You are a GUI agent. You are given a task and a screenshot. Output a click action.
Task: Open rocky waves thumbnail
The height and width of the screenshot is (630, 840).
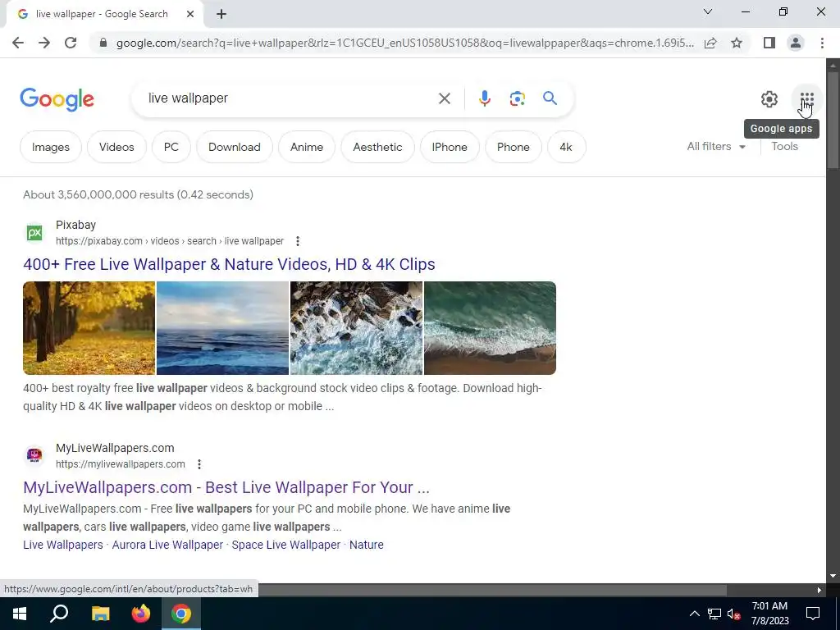click(x=356, y=328)
